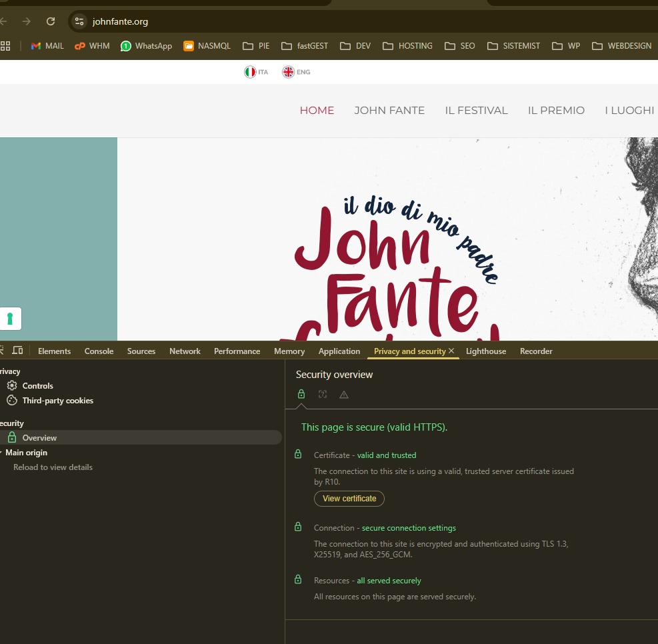Open I LUOGHI navigation link
The image size is (658, 644).
pos(629,111)
